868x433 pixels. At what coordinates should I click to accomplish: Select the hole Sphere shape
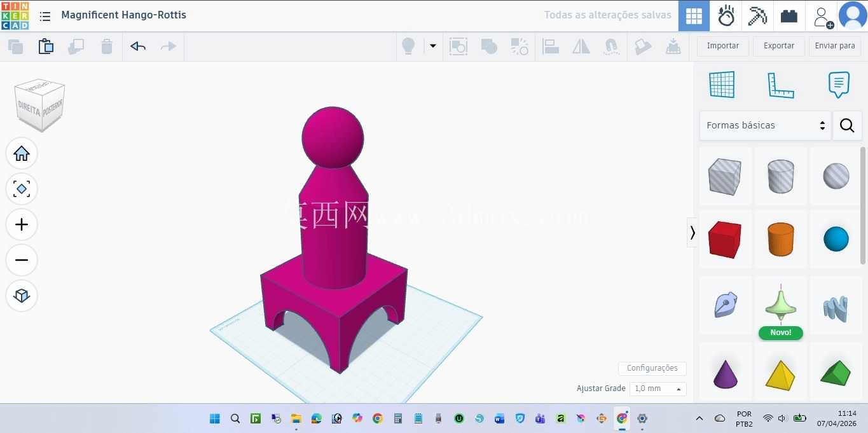(x=836, y=176)
